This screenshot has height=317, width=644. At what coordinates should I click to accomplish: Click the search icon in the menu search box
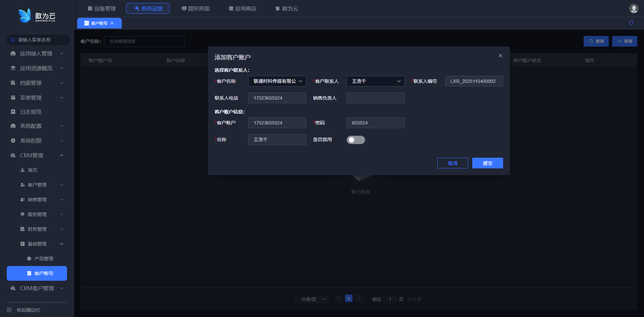click(x=13, y=40)
